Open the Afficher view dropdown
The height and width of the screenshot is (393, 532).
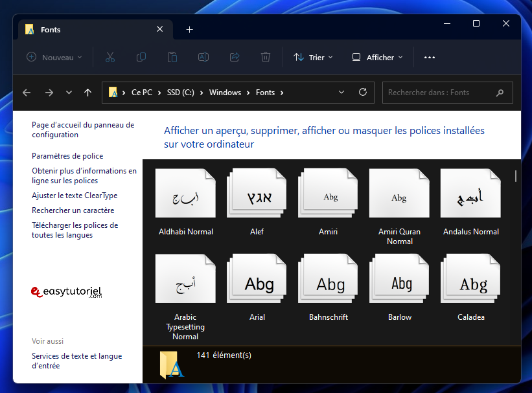pyautogui.click(x=378, y=58)
